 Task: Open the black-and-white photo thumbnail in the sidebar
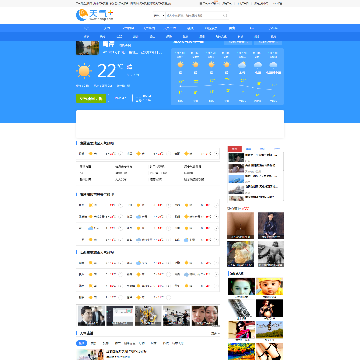tap(271, 254)
